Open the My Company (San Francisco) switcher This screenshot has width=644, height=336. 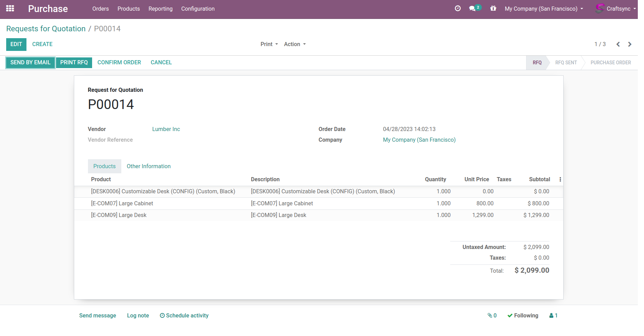point(544,9)
